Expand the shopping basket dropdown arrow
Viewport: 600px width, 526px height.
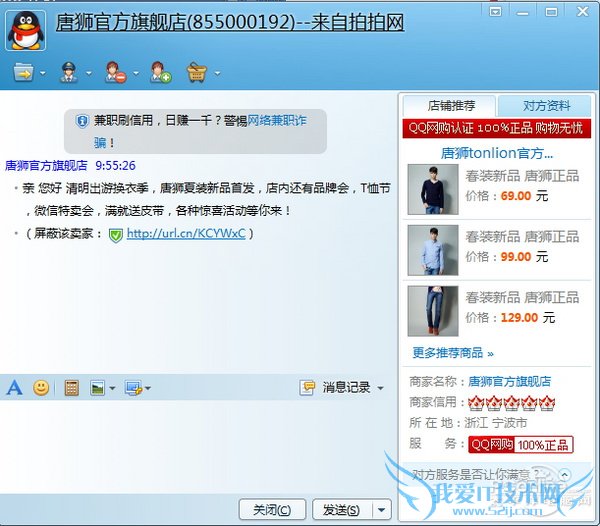pyautogui.click(x=217, y=73)
